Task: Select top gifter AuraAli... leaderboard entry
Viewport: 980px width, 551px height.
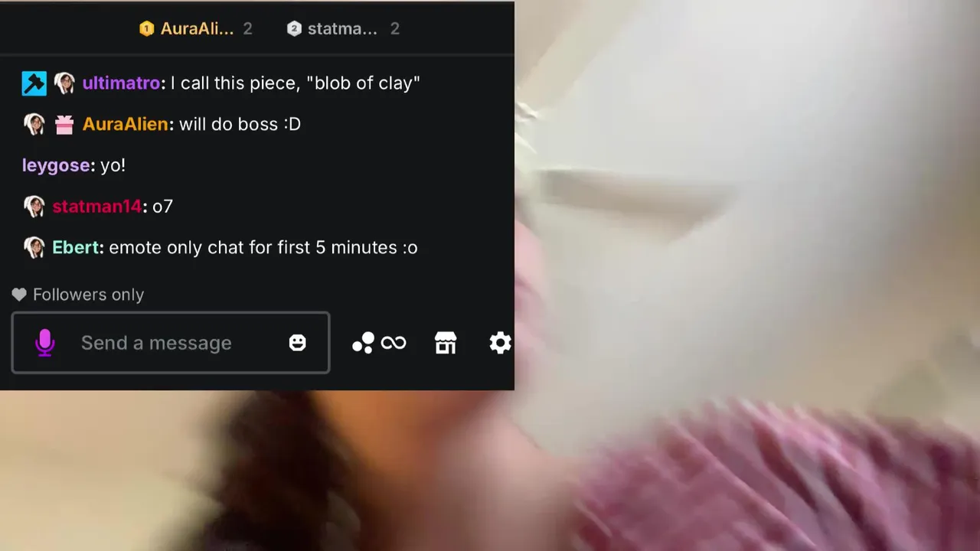Action: pos(195,29)
